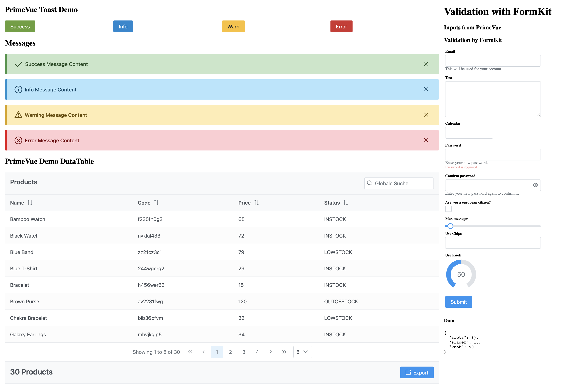Sort the table by Price column
Image resolution: width=569 pixels, height=392 pixels.
coord(256,203)
